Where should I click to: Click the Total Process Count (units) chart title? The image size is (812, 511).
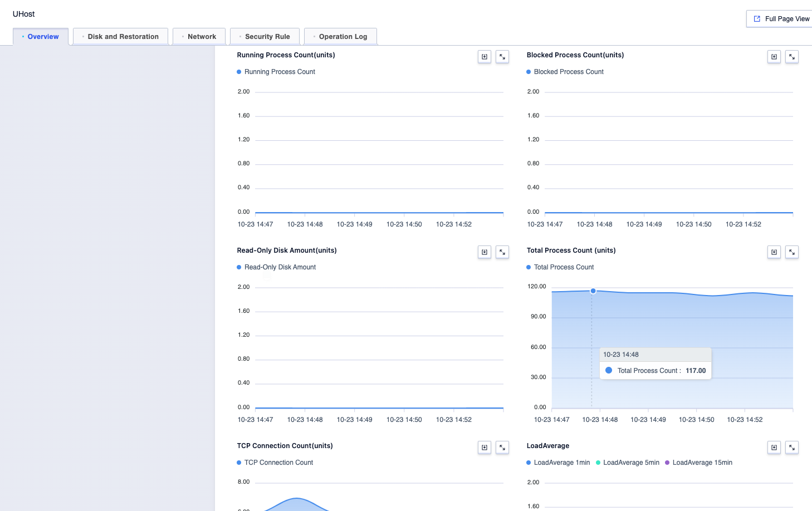[x=571, y=250]
